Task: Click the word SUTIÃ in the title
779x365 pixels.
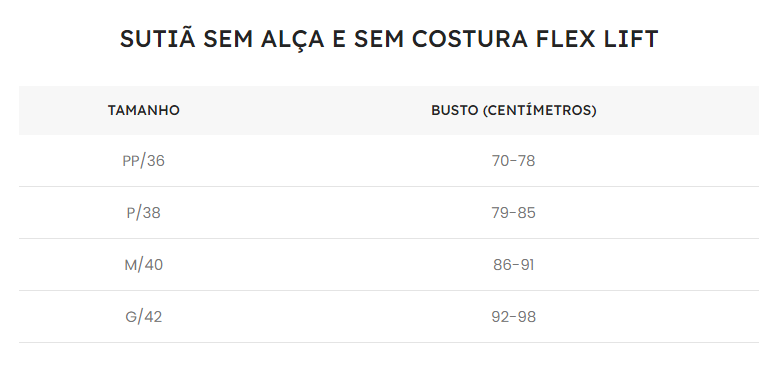Action: click(157, 37)
